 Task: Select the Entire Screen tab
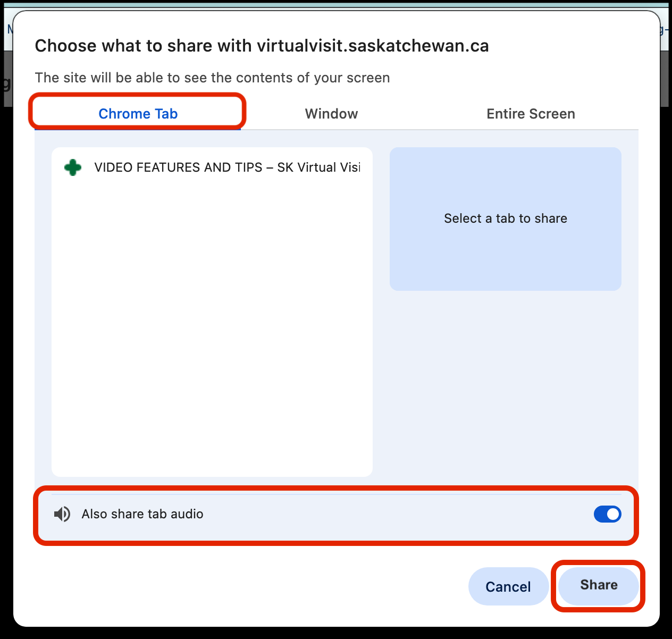[531, 114]
